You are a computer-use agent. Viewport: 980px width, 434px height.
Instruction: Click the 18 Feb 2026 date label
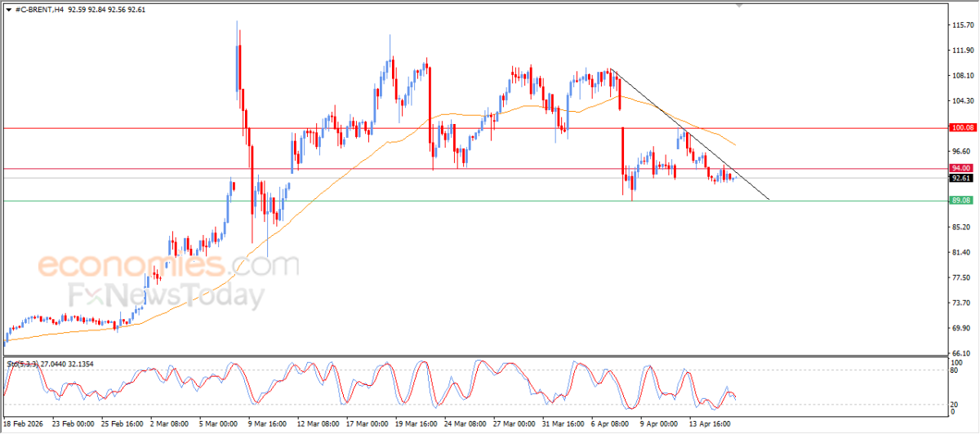[25, 425]
